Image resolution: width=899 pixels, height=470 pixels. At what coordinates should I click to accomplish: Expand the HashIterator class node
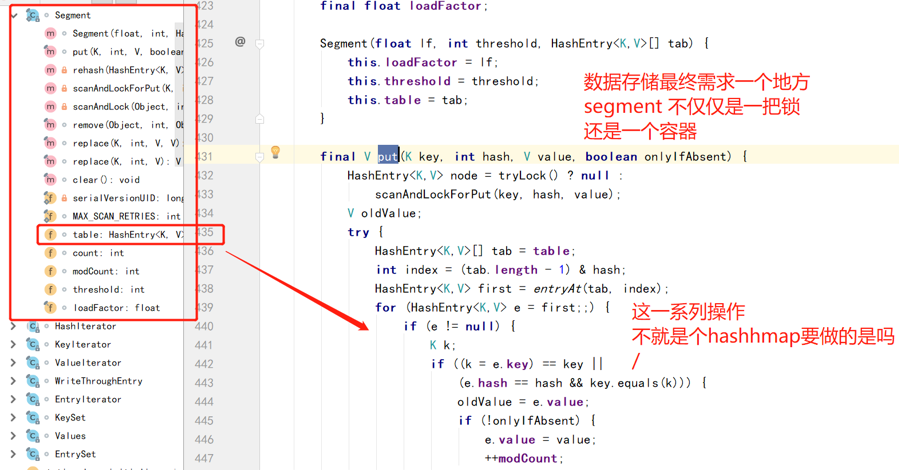(13, 327)
